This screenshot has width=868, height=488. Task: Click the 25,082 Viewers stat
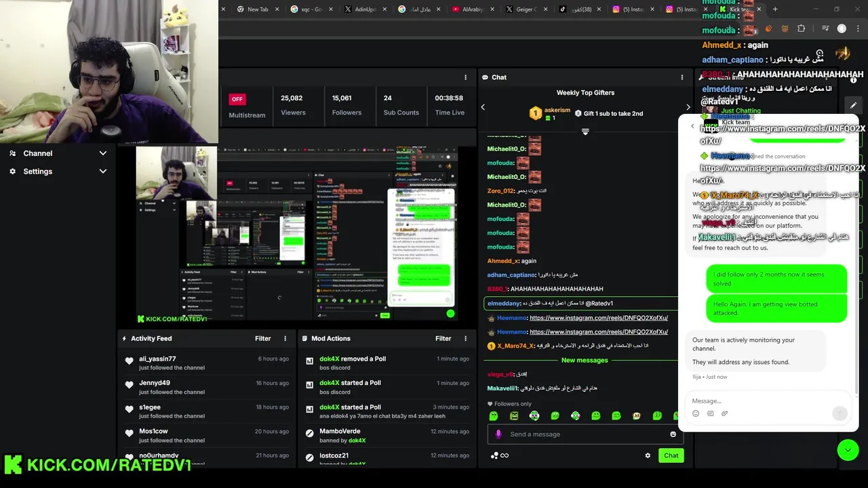pos(293,105)
